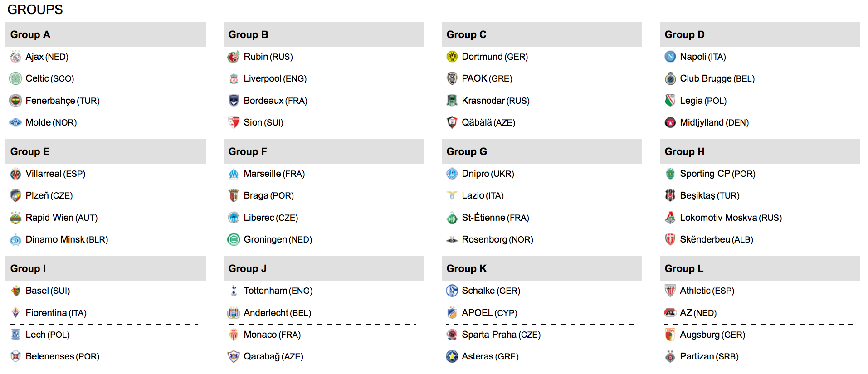Open the Sparta Praha team link
The width and height of the screenshot is (868, 374).
489,335
